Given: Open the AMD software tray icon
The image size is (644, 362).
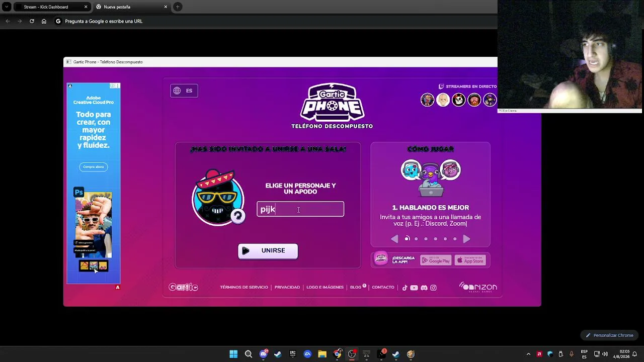Looking at the screenshot, I should tap(539, 354).
